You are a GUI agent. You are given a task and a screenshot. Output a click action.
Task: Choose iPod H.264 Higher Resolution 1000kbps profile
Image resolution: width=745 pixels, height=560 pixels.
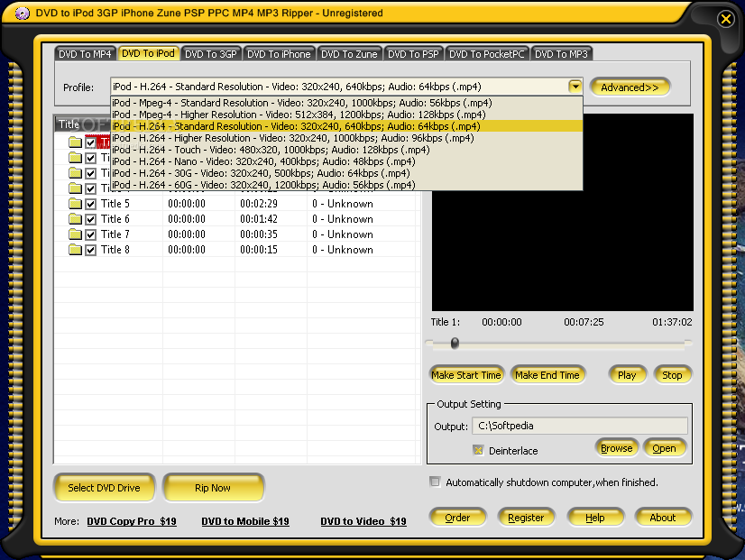tap(346, 138)
